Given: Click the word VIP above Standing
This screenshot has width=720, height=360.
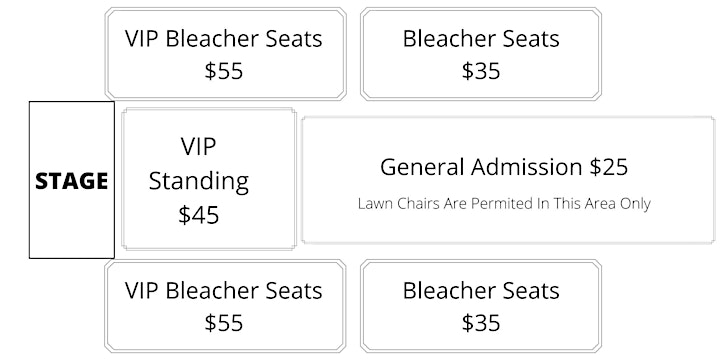Looking at the screenshot, I should pos(198,147).
